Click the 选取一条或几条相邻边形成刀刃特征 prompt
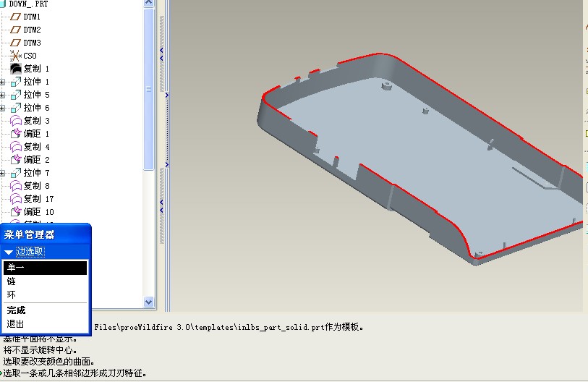Viewport: 588px width, 382px height. 74,373
